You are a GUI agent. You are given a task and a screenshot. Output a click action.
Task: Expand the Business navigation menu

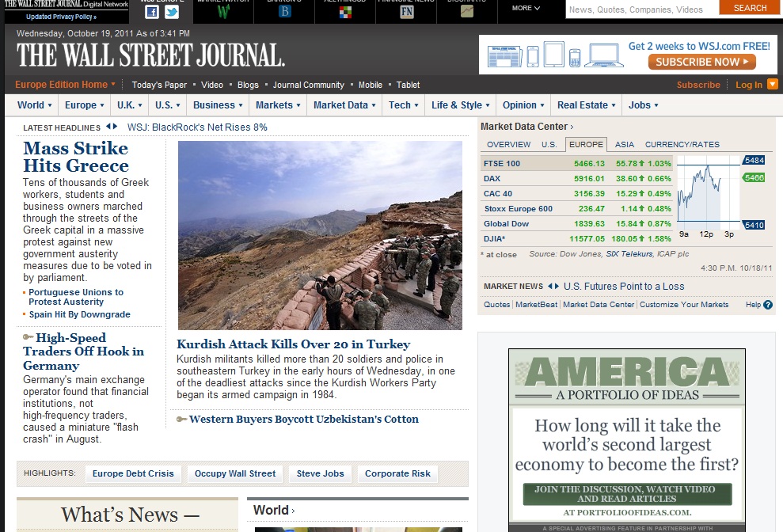point(218,105)
